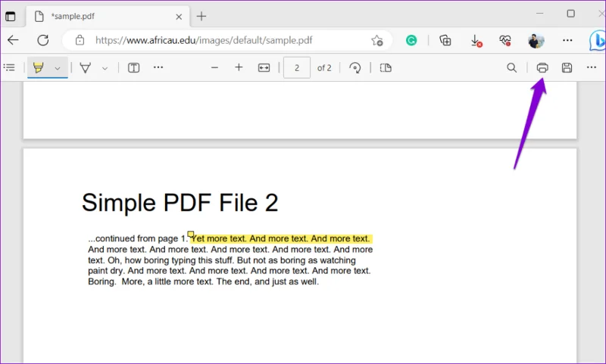Zoom out of the PDF
The height and width of the screenshot is (364, 606).
[x=214, y=67]
